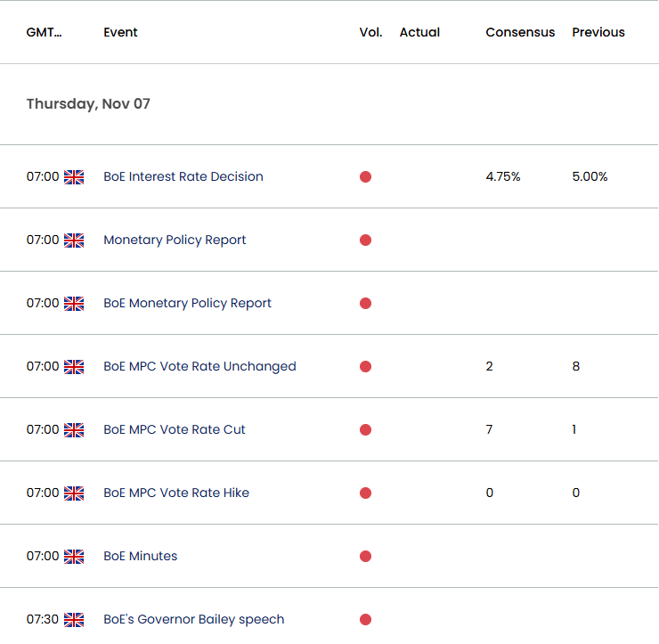
Task: Click 07:00 time of MPC Vote Rate Hike
Action: (x=43, y=493)
